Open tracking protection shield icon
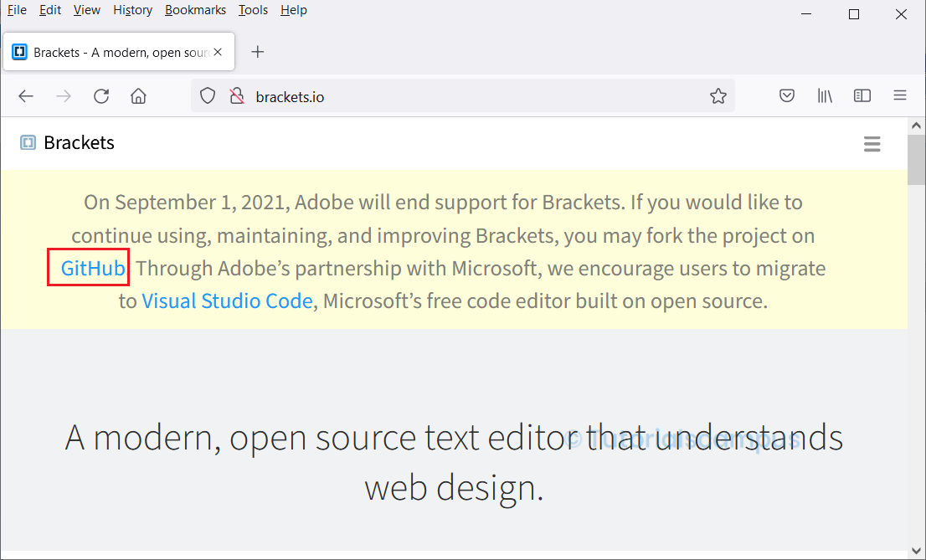Screen dimensions: 926x560 208,95
